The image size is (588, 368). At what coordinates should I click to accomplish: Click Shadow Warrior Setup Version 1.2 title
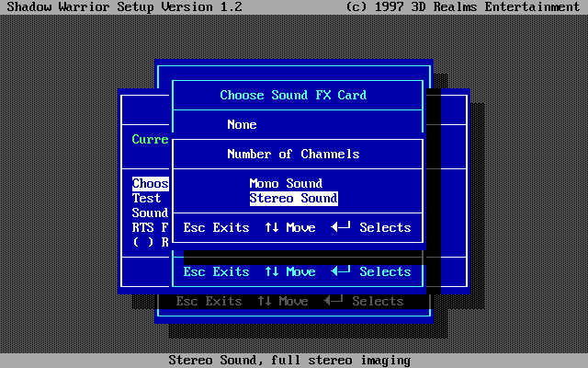(125, 6)
